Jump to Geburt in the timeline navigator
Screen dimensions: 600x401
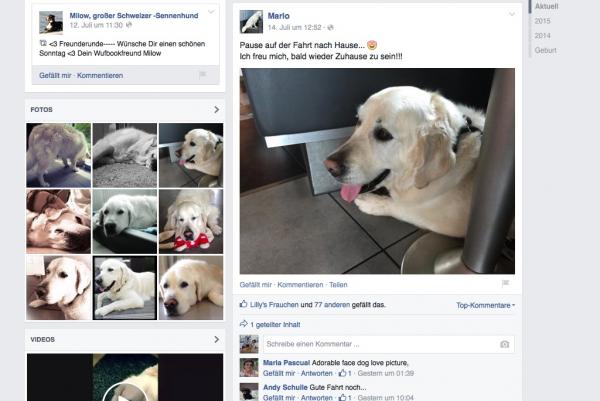tap(546, 50)
